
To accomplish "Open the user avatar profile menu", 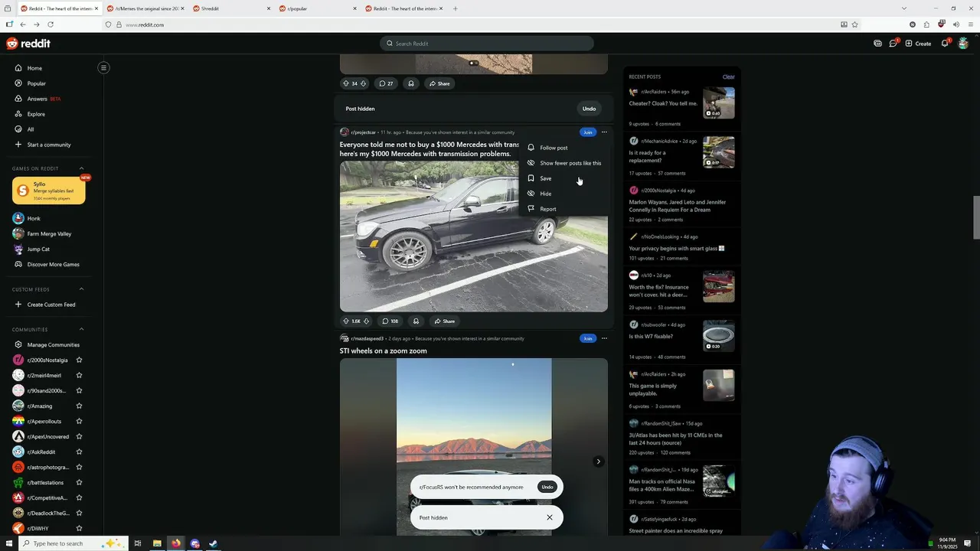I will [963, 44].
